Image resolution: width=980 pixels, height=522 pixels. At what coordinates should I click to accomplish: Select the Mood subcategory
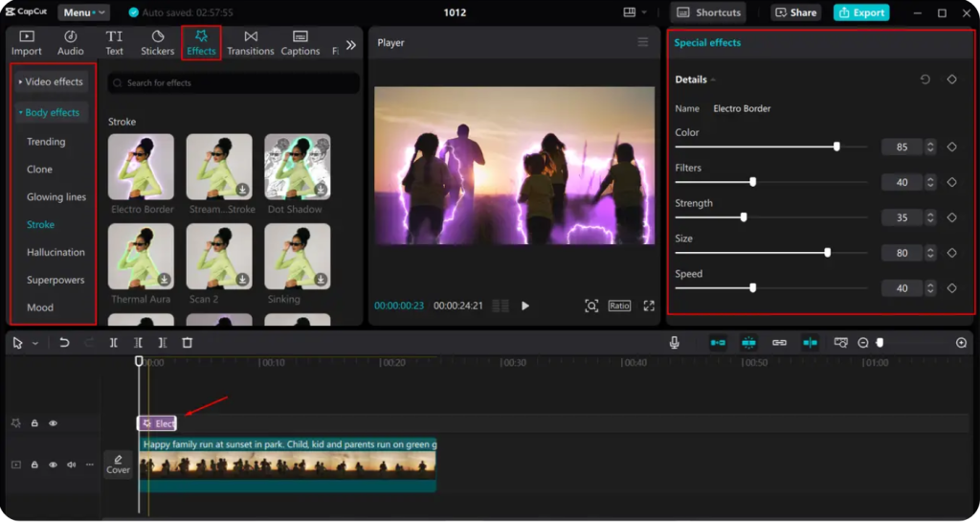pyautogui.click(x=40, y=307)
